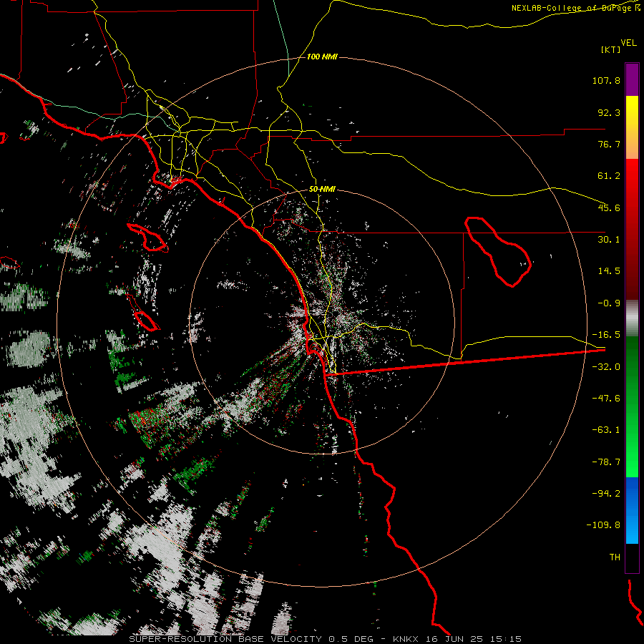Viewport: 644px width, 644px height.
Task: Click the San Clemente Island outline
Action: point(143,313)
